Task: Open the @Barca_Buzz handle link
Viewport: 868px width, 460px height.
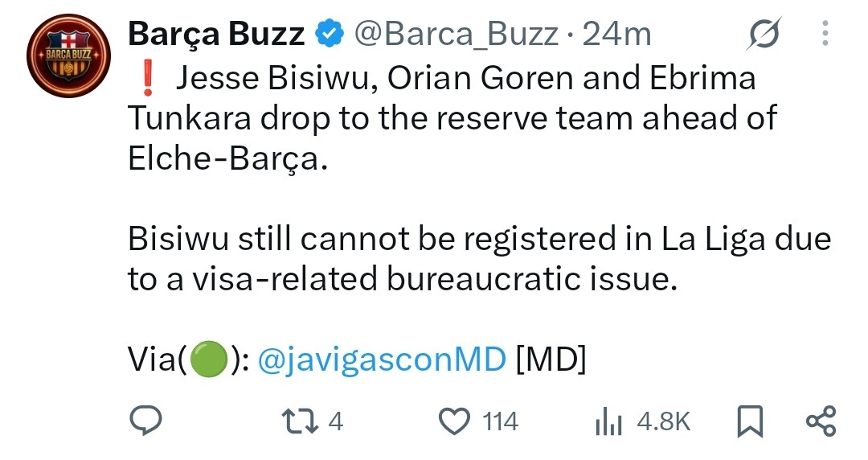Action: 457,35
